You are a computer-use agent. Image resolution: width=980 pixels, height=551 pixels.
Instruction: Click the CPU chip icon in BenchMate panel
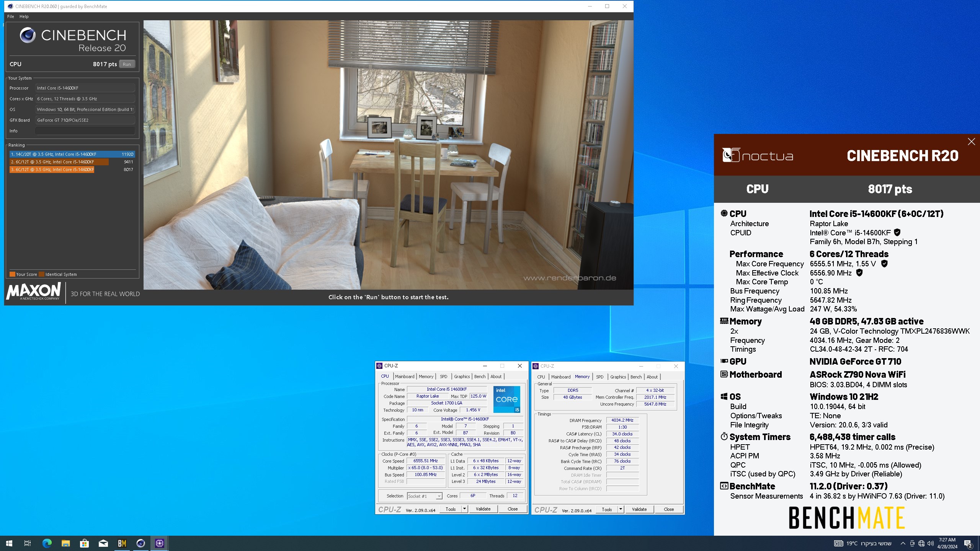724,214
